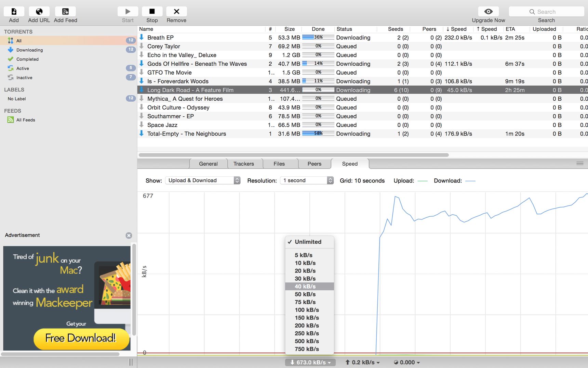Switch to the Files tab
The width and height of the screenshot is (588, 368).
coord(279,164)
